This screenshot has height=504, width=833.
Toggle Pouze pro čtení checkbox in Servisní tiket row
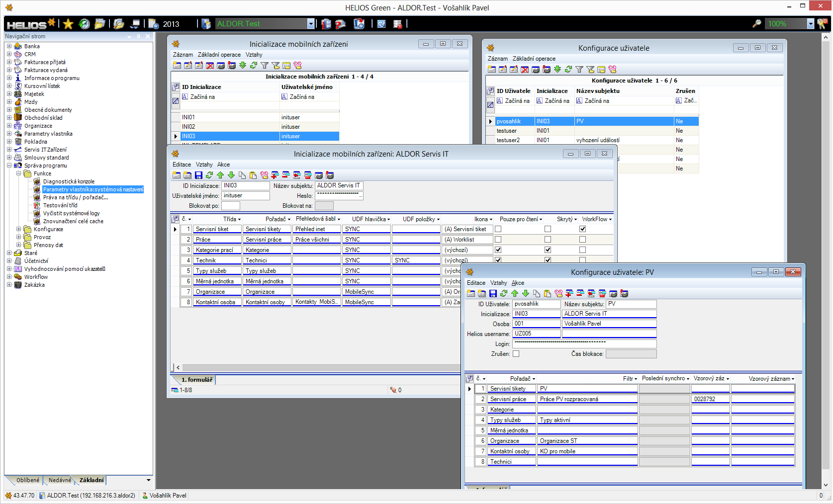click(498, 229)
